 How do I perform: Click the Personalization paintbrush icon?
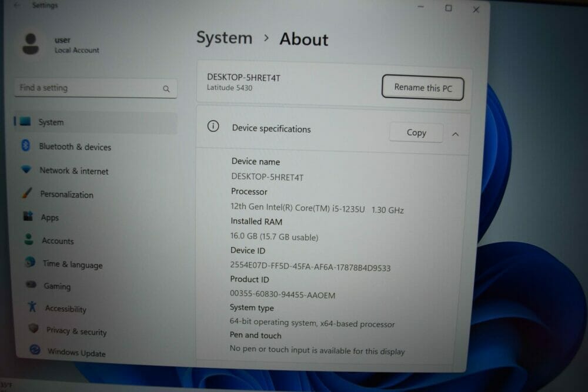(27, 193)
